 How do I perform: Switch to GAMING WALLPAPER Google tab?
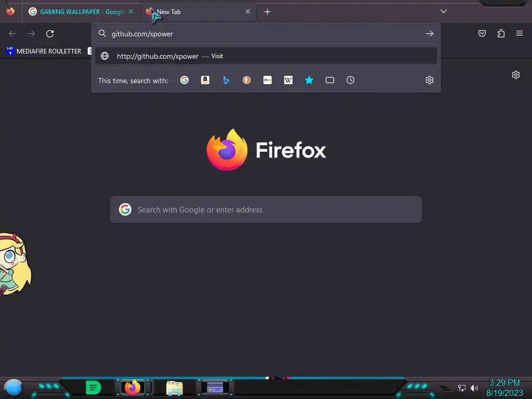[82, 11]
